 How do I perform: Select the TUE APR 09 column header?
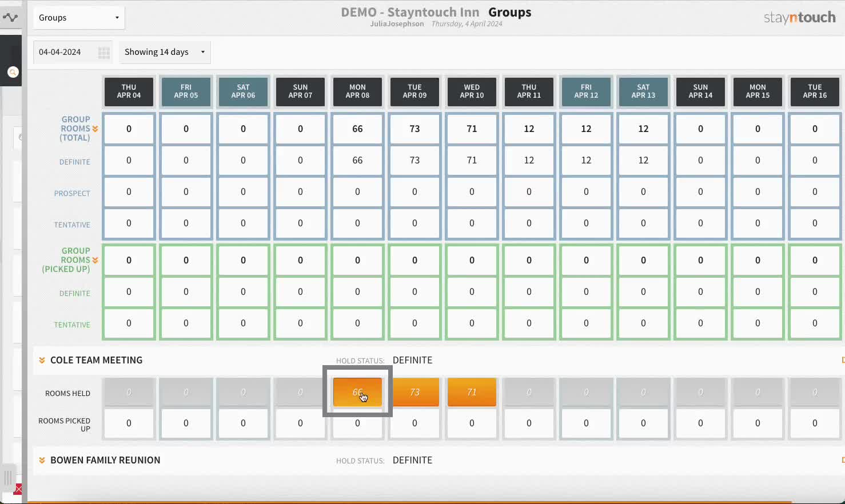[414, 91]
